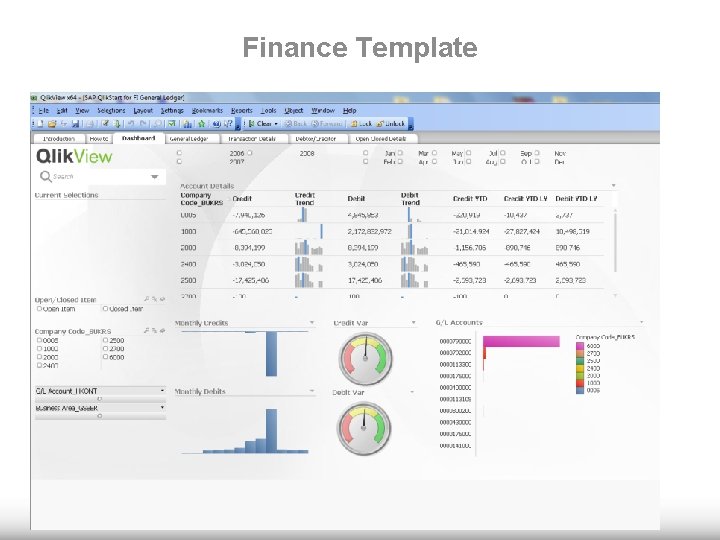Select company code 2000 checkbox

[39, 357]
